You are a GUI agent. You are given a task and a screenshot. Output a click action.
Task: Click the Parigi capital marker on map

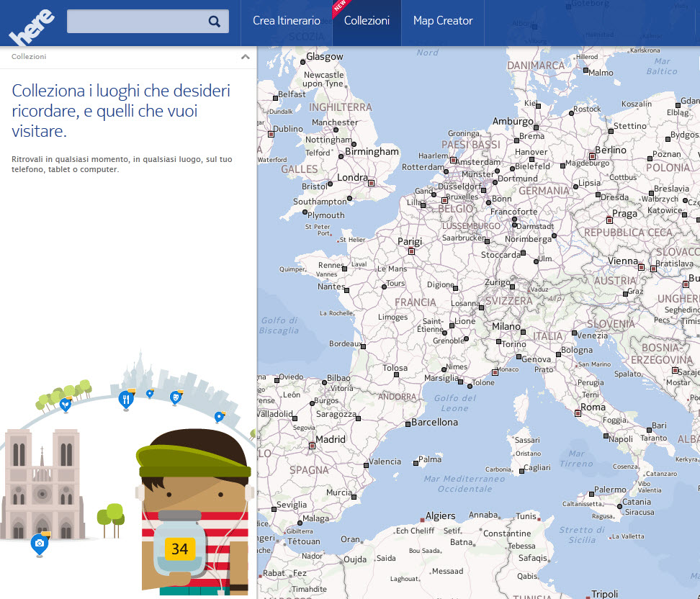pyautogui.click(x=411, y=252)
